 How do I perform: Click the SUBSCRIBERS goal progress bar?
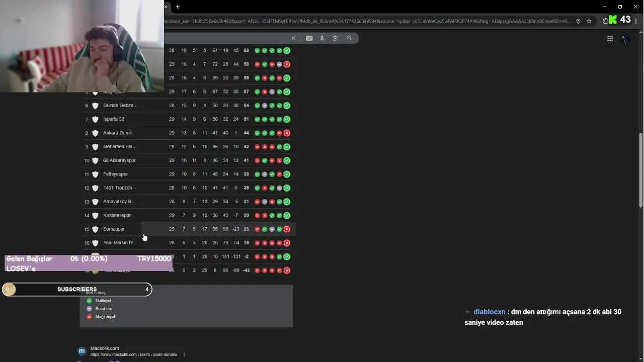77,289
